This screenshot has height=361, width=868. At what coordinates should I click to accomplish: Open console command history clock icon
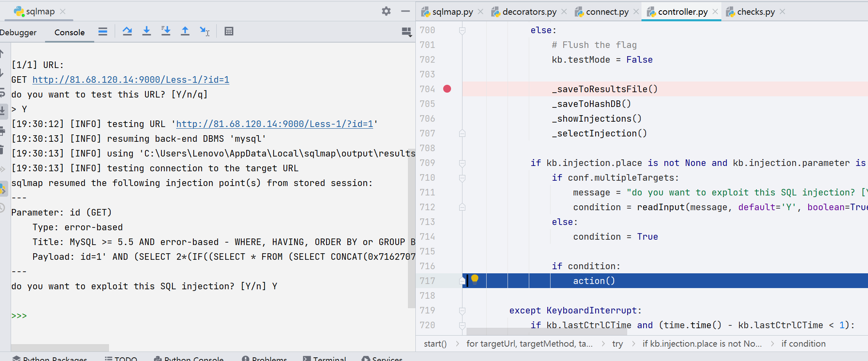coord(2,208)
